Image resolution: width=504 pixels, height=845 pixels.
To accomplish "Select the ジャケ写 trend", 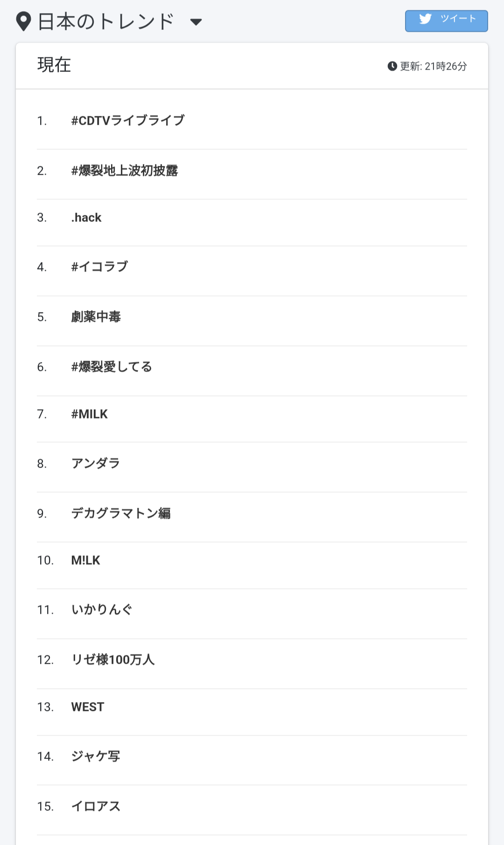I will [96, 756].
